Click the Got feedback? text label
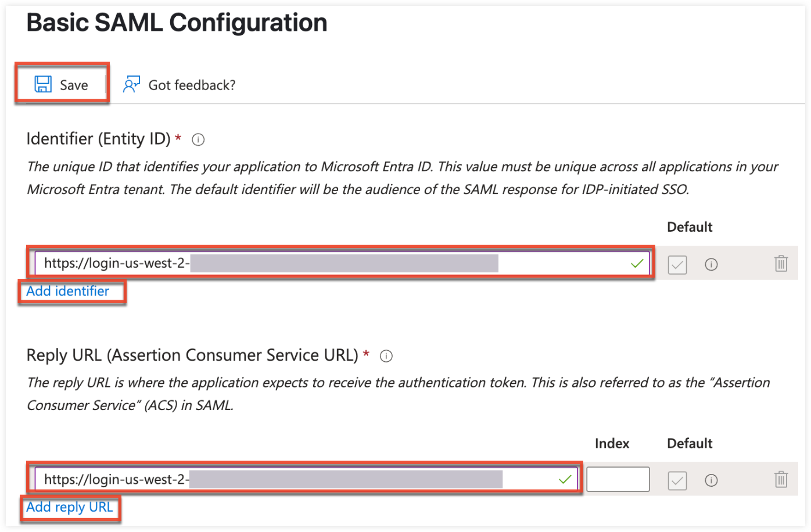 (192, 85)
